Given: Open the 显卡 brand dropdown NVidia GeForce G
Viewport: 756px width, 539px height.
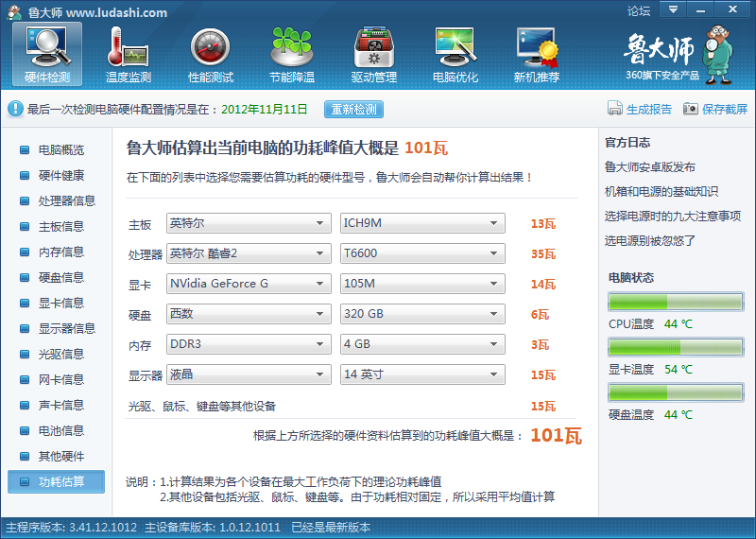Looking at the screenshot, I should tap(249, 284).
